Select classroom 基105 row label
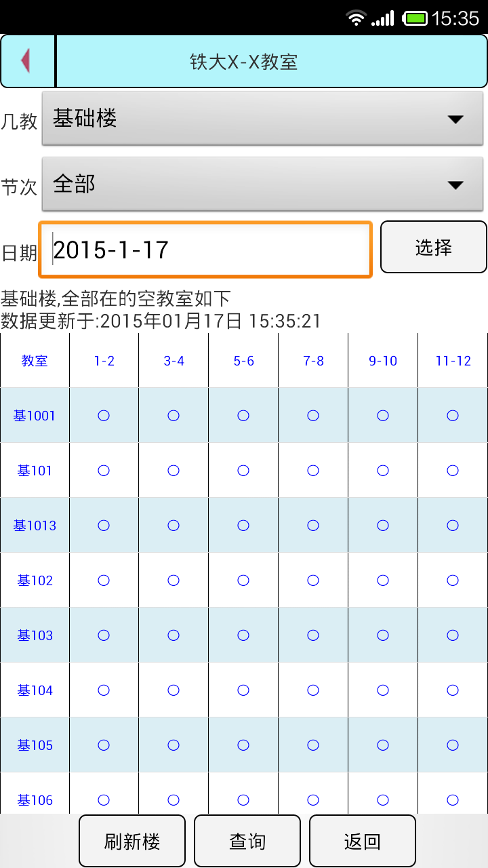488x868 pixels. click(35, 745)
